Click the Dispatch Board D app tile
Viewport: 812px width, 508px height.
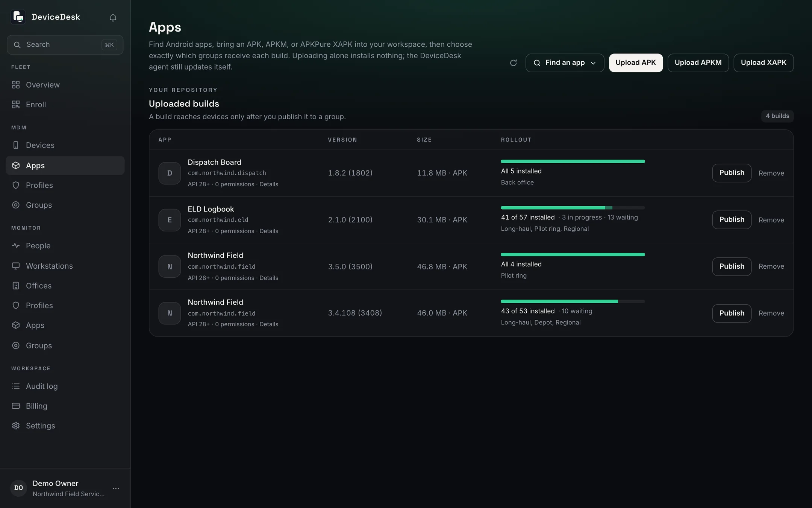[x=170, y=173]
